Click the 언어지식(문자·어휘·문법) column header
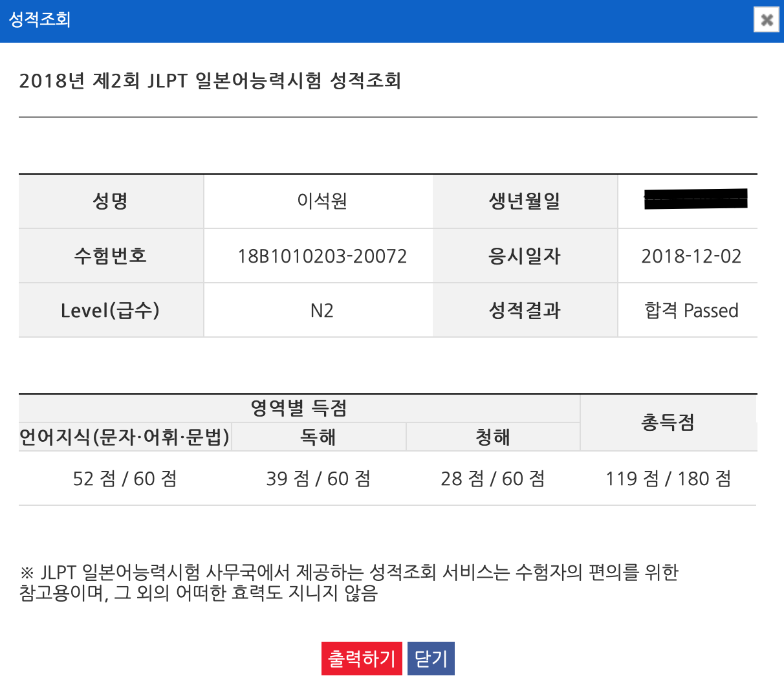784x687 pixels. pos(125,437)
